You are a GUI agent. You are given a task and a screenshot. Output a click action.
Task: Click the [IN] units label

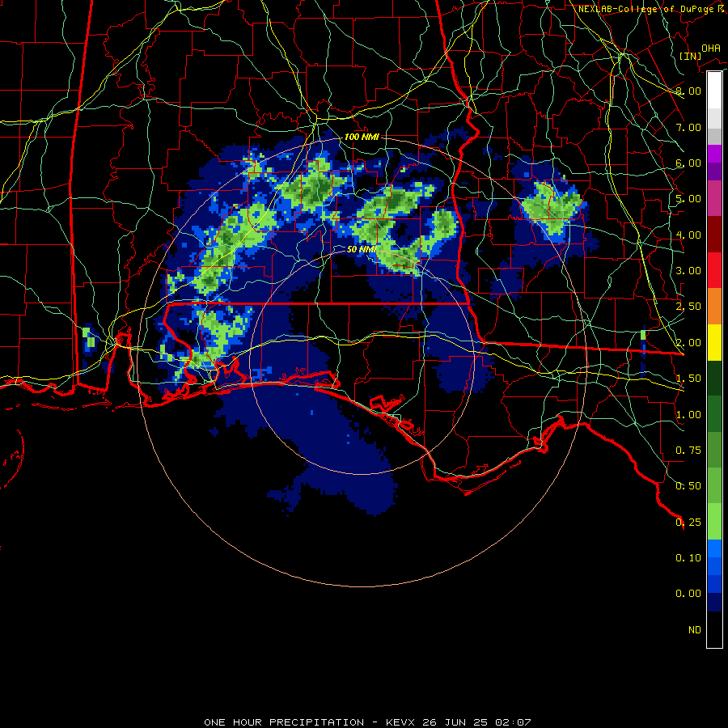tap(690, 56)
